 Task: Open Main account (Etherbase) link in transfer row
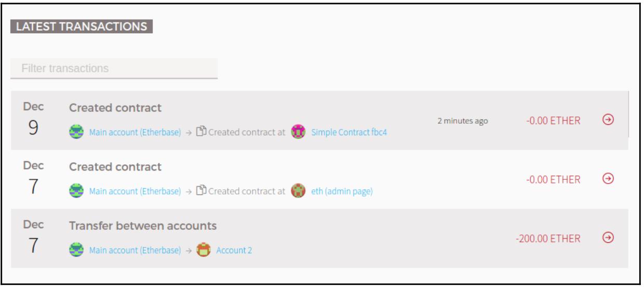(x=135, y=251)
